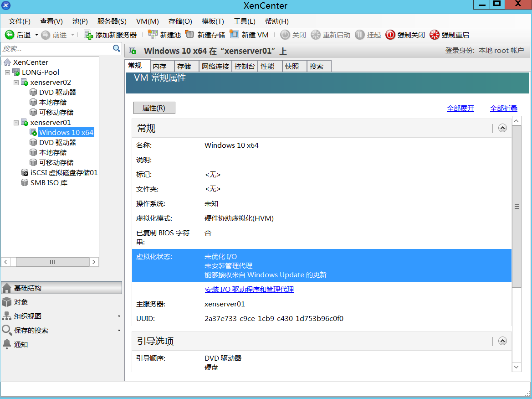Open the 池(P) menu
532x399 pixels.
tap(80, 21)
